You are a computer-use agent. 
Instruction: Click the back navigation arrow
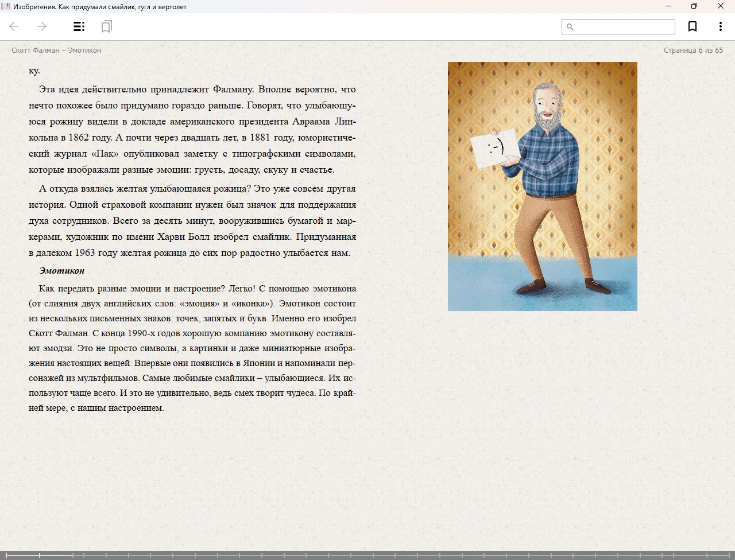pos(14,26)
